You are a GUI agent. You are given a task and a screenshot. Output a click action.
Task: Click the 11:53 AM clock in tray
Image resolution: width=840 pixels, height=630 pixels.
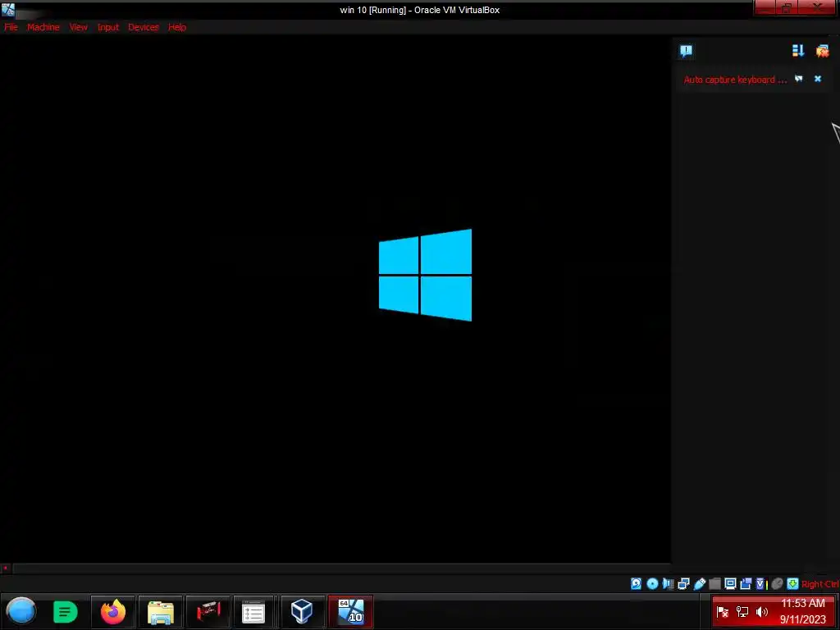(x=802, y=603)
